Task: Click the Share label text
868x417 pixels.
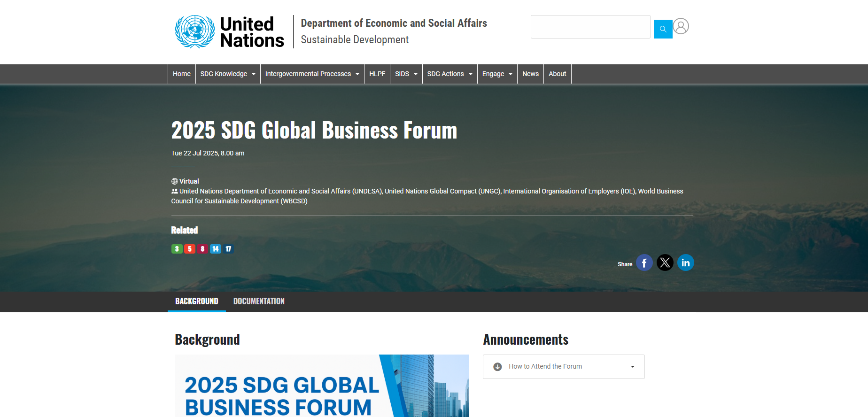Action: point(625,264)
